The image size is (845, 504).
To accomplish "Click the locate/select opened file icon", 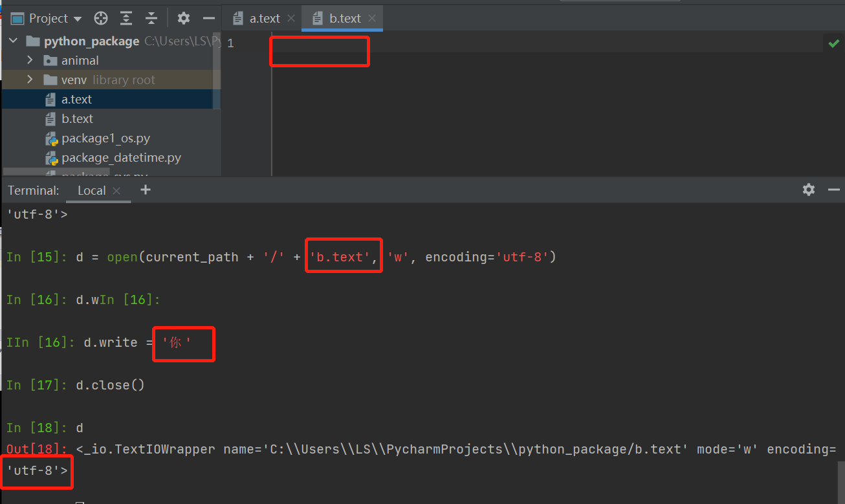I will point(100,18).
